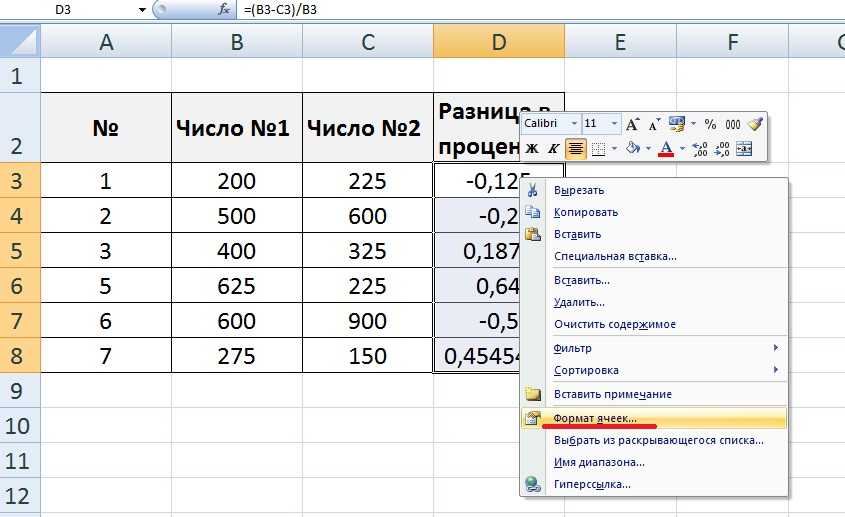Click header cell Число №2

point(368,128)
